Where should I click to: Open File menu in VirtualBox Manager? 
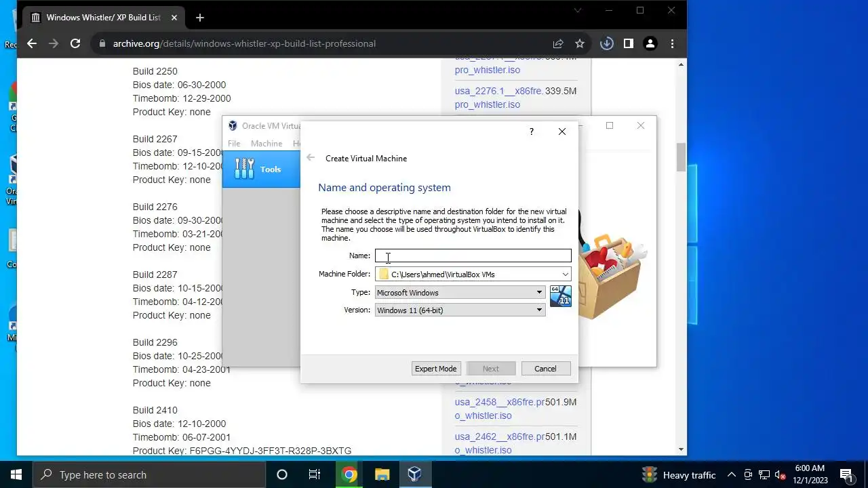point(234,144)
